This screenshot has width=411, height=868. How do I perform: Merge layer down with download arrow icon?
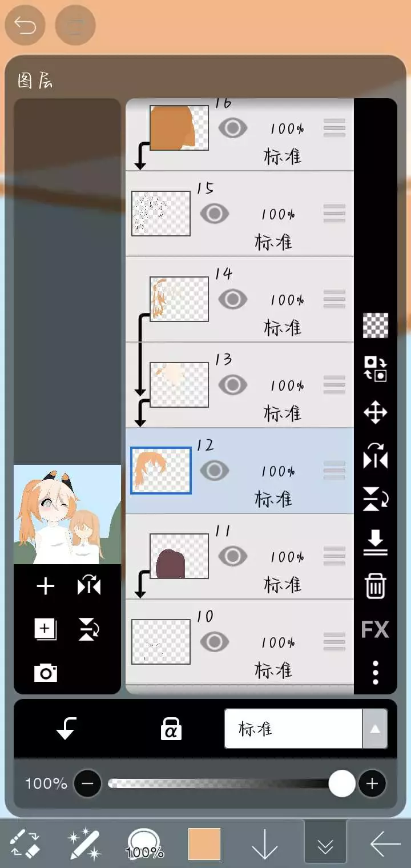point(375,542)
